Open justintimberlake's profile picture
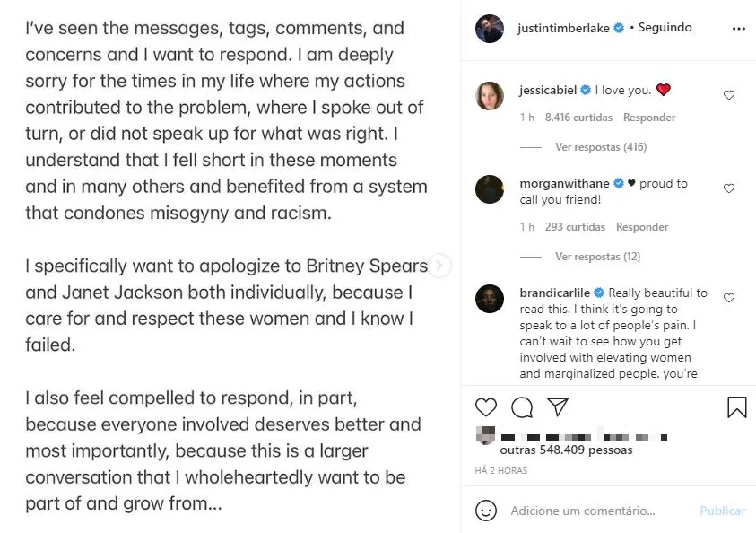 coord(491,29)
